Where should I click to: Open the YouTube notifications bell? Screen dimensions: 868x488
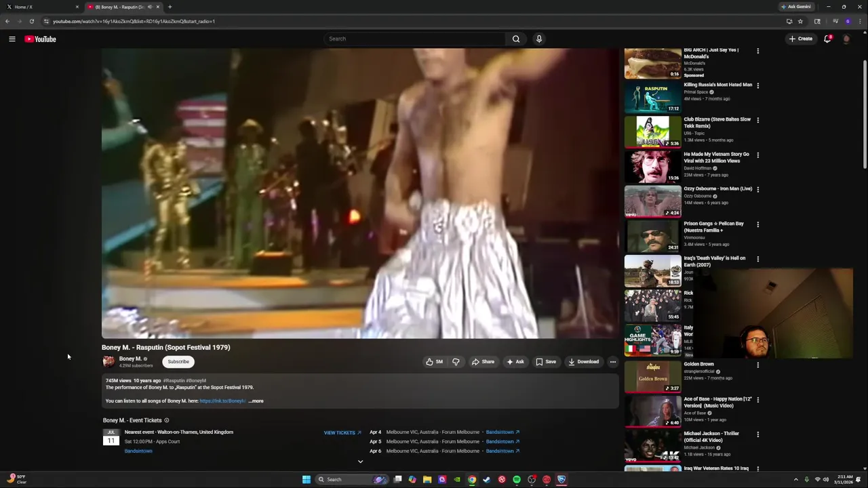[x=827, y=39]
